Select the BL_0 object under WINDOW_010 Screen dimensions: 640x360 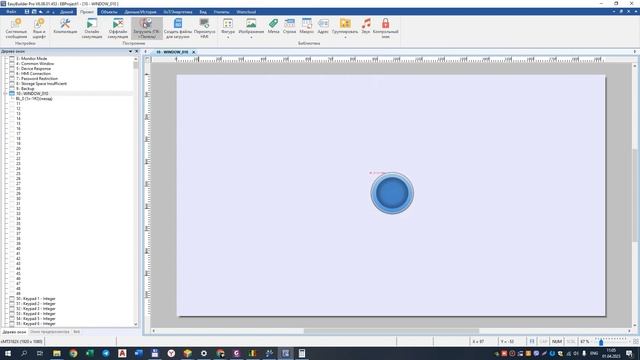tap(34, 99)
